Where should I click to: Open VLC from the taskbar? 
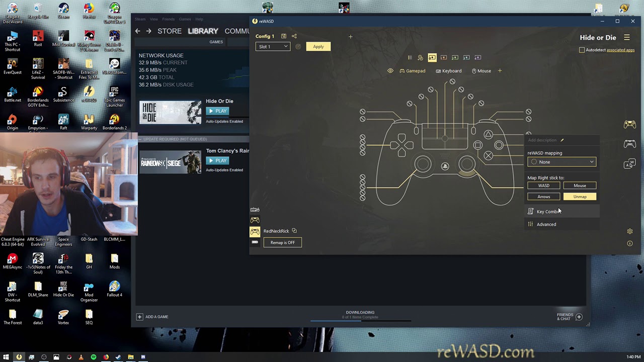[x=81, y=357]
